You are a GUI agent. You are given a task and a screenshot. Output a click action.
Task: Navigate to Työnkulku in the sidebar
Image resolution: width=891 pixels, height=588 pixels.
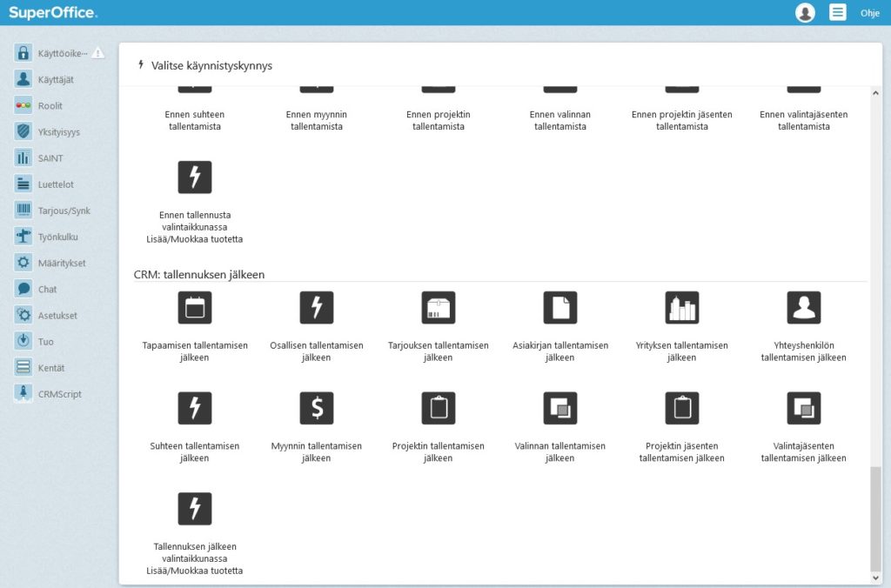click(57, 237)
